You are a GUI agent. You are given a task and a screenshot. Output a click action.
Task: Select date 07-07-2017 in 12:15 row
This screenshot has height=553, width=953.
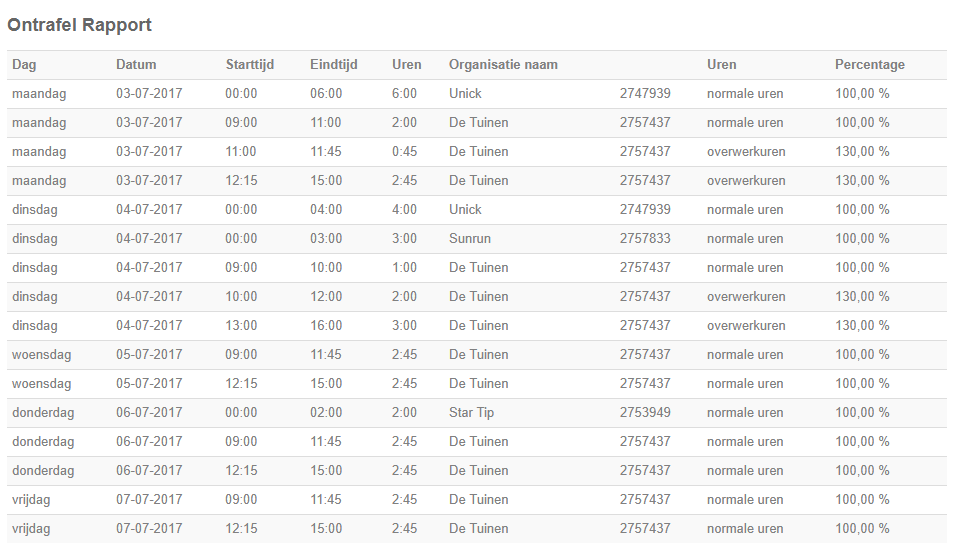149,529
